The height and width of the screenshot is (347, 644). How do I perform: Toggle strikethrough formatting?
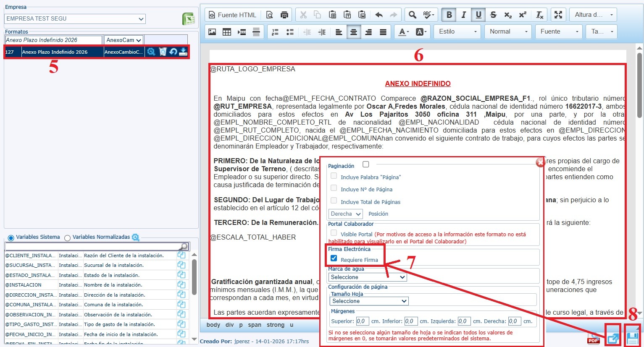pyautogui.click(x=493, y=15)
